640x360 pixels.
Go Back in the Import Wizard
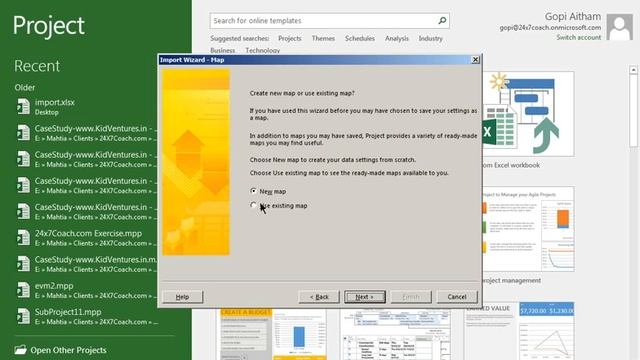319,297
